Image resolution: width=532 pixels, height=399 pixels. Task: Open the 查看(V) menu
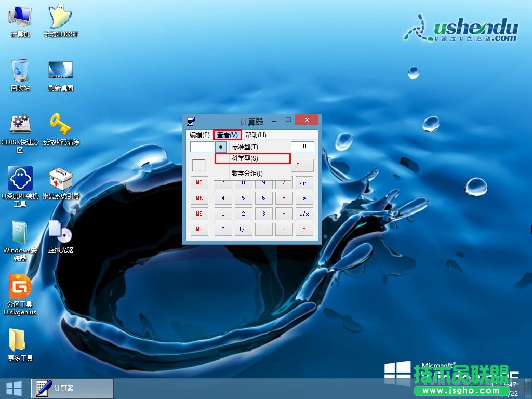tap(228, 135)
